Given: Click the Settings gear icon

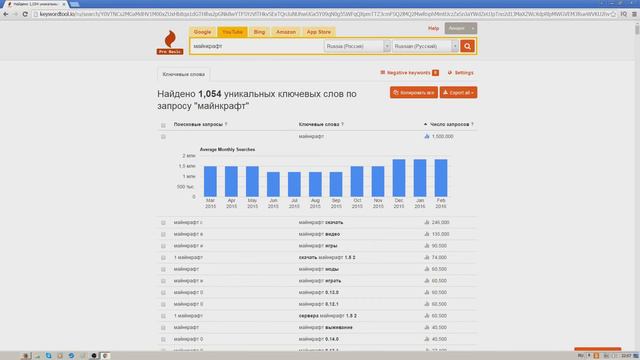Looking at the screenshot, I should (x=450, y=73).
